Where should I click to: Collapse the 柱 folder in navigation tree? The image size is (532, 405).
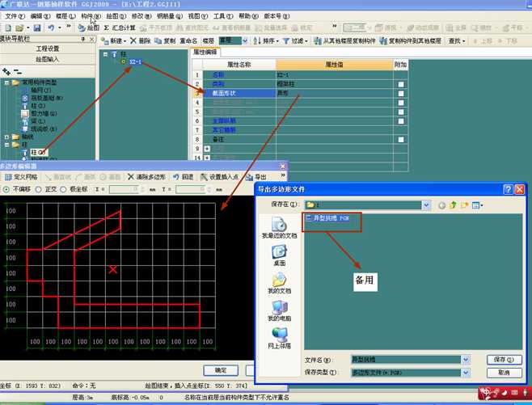point(6,145)
